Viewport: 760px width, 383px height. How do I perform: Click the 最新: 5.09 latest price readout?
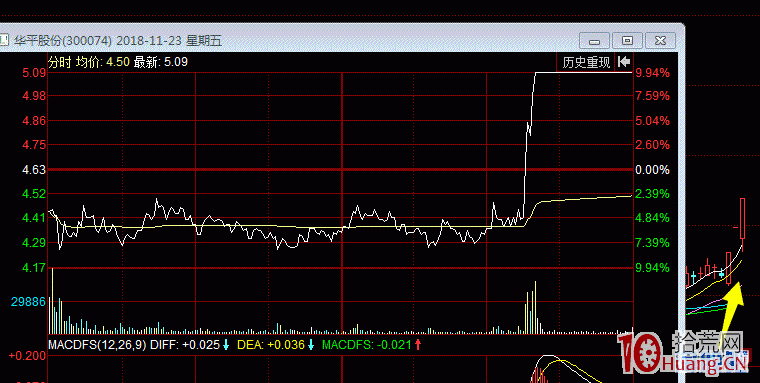pyautogui.click(x=161, y=62)
